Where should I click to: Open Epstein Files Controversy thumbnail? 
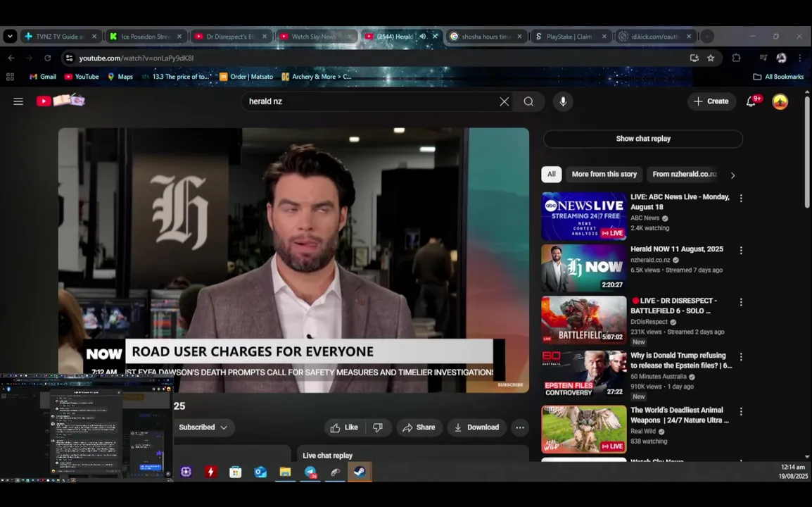point(583,375)
